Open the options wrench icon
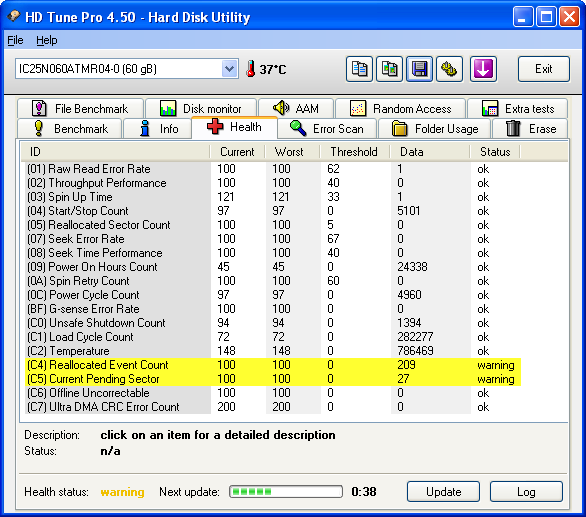Screen dimensions: 586x517 click(450, 69)
